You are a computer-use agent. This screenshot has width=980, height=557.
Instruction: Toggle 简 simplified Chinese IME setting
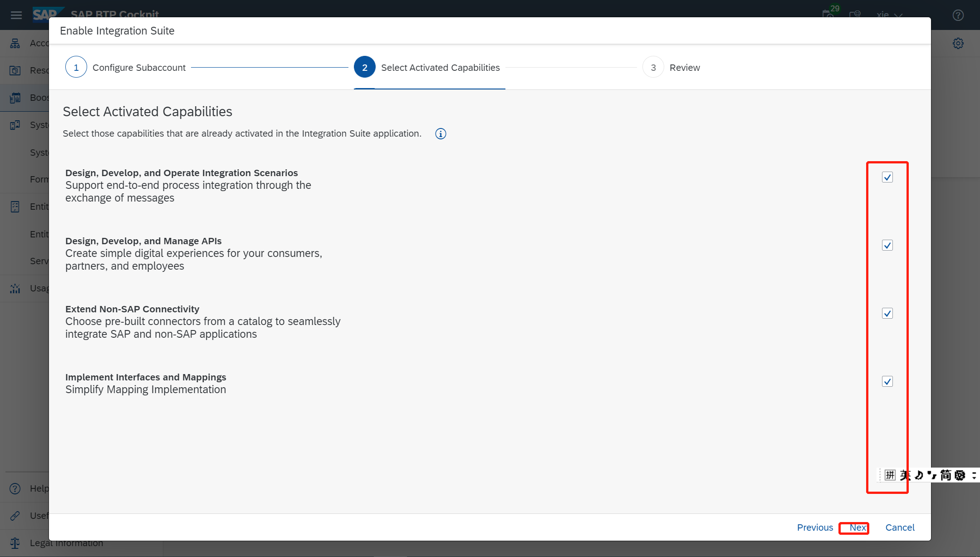946,475
